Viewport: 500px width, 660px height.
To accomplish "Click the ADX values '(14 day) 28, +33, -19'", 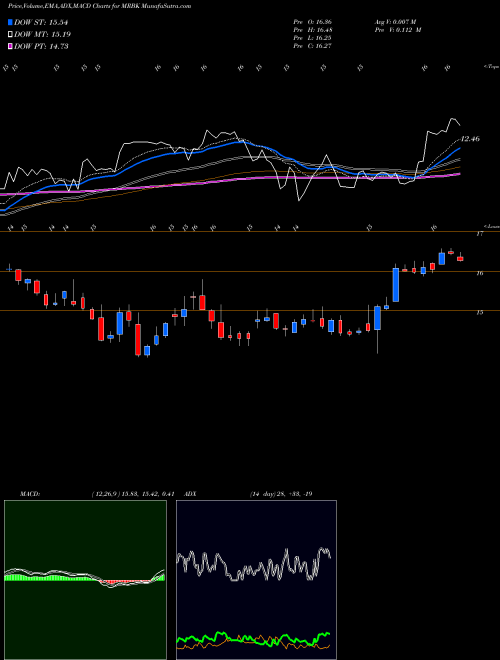I will coord(281,494).
